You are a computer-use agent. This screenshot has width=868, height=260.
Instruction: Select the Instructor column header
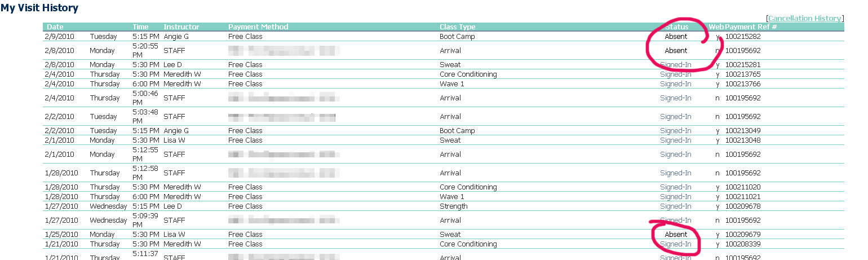coord(181,27)
